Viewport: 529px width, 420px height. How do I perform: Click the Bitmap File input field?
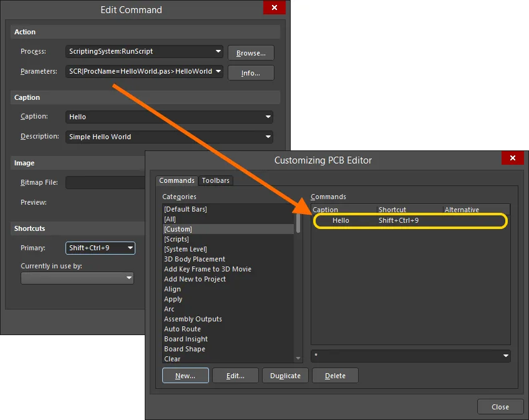point(105,182)
